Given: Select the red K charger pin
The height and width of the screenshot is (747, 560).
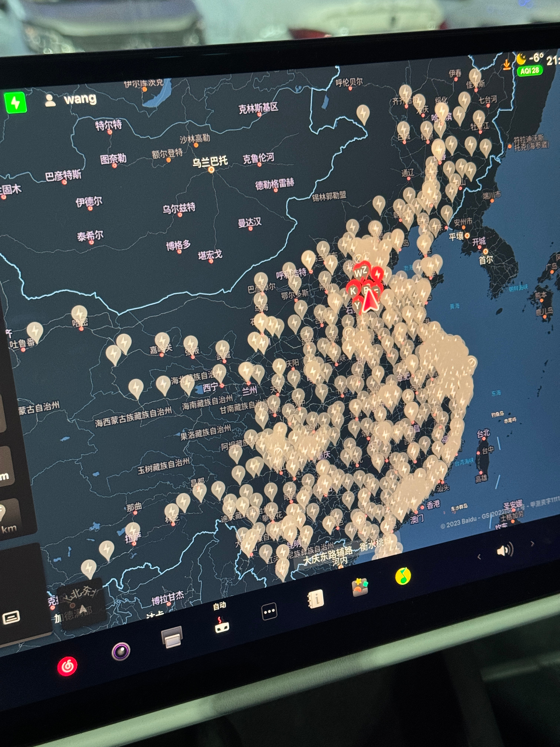Looking at the screenshot, I should tap(353, 291).
